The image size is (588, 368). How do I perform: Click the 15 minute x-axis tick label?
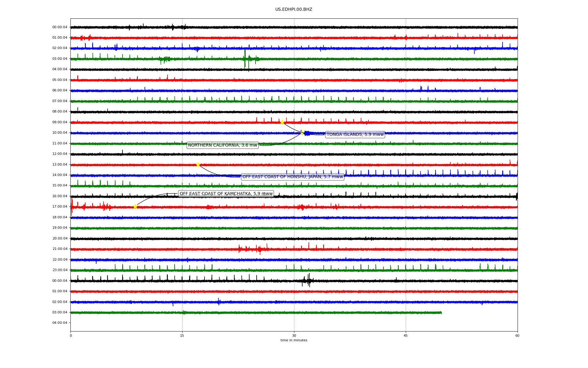(182, 335)
